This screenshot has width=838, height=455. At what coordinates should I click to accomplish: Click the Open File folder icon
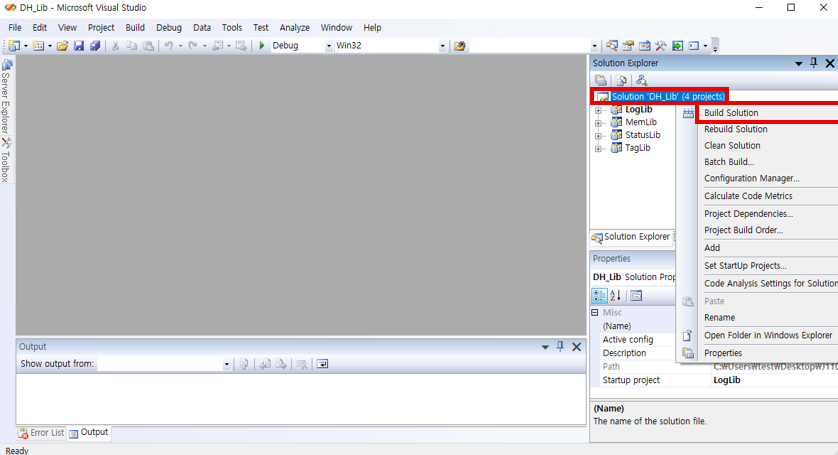pos(63,46)
